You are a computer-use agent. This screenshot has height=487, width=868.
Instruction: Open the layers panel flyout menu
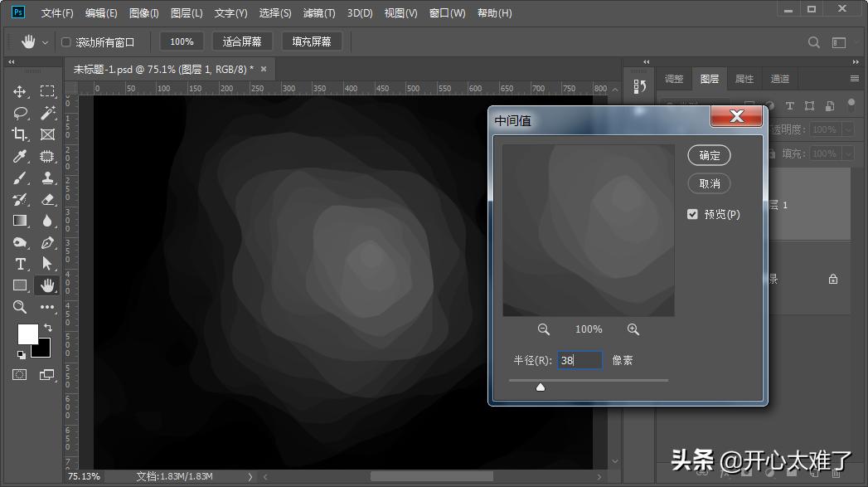(x=855, y=79)
